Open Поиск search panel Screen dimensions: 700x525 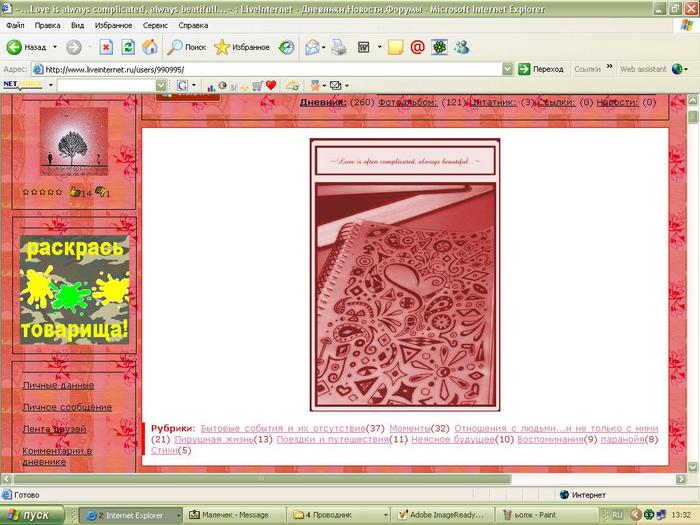187,47
